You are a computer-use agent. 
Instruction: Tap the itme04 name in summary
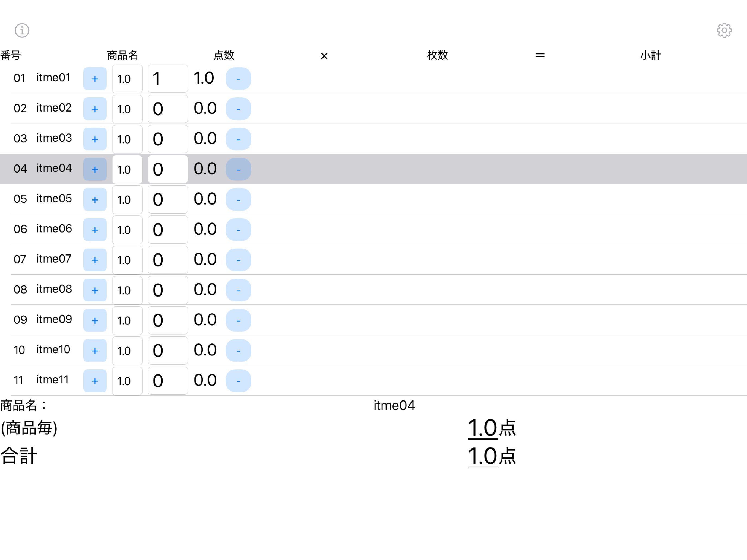pos(394,405)
